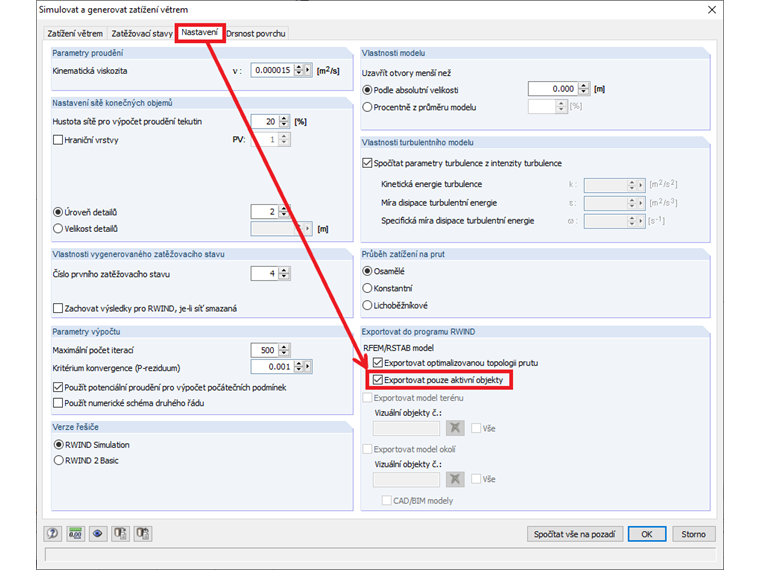Click absolute opening size field 0.000
The width and height of the screenshot is (760, 570).
[x=554, y=89]
